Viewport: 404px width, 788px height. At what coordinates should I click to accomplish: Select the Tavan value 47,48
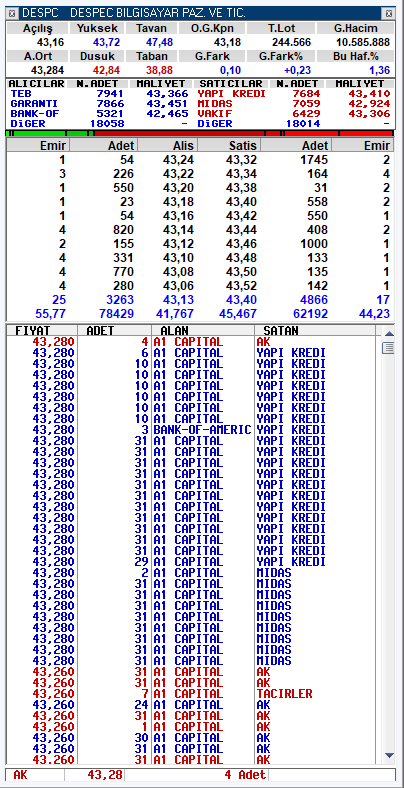pyautogui.click(x=159, y=43)
